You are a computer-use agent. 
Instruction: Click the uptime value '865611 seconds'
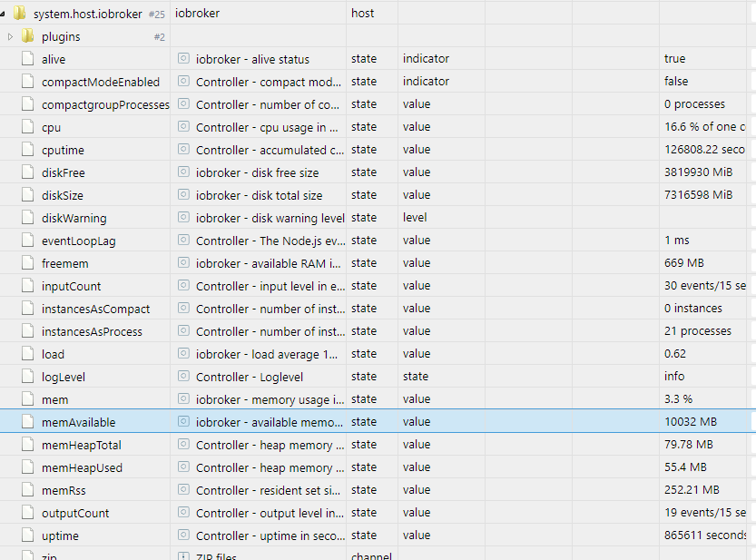705,535
